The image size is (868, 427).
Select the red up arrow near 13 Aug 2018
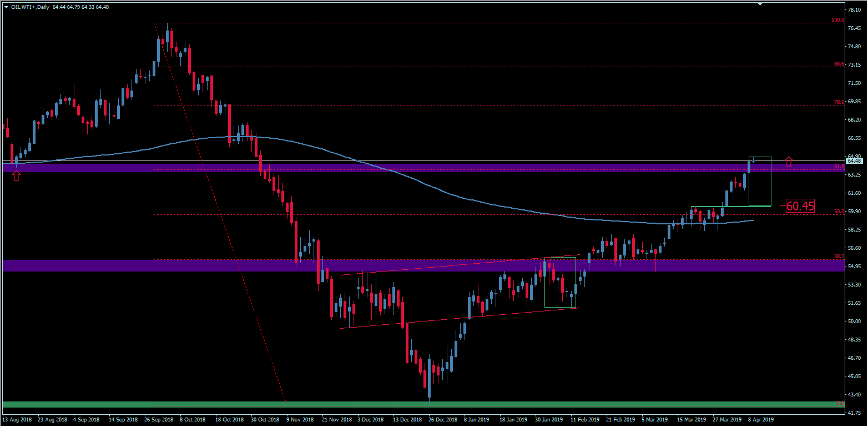tap(16, 176)
